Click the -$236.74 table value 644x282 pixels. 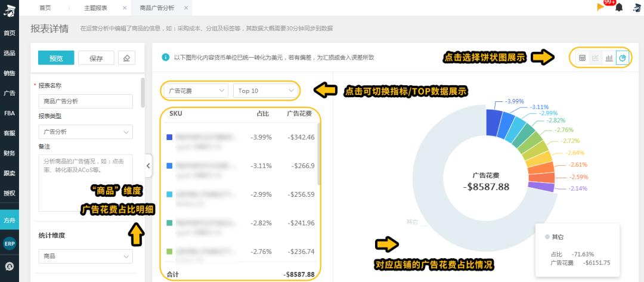[x=301, y=251]
